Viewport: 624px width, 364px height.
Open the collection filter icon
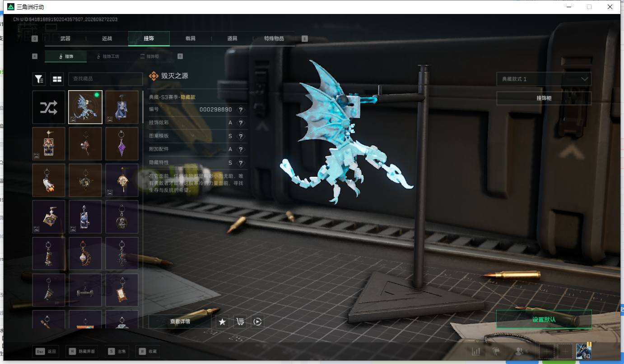[x=39, y=79]
